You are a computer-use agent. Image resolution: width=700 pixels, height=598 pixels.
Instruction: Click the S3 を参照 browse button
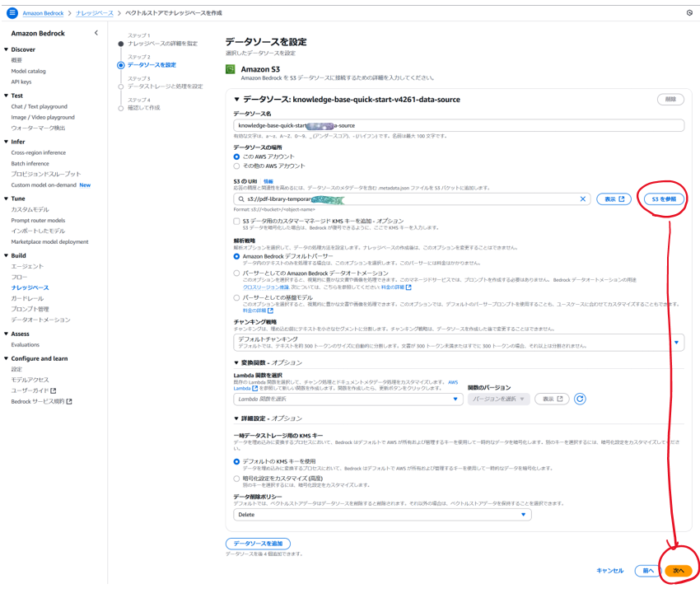[664, 199]
